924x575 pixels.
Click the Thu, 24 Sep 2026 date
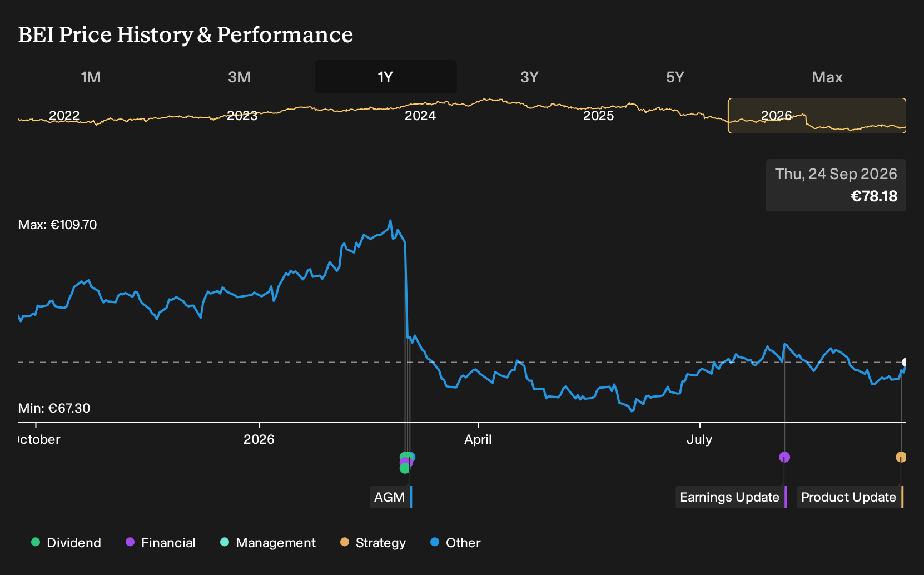[x=836, y=174]
